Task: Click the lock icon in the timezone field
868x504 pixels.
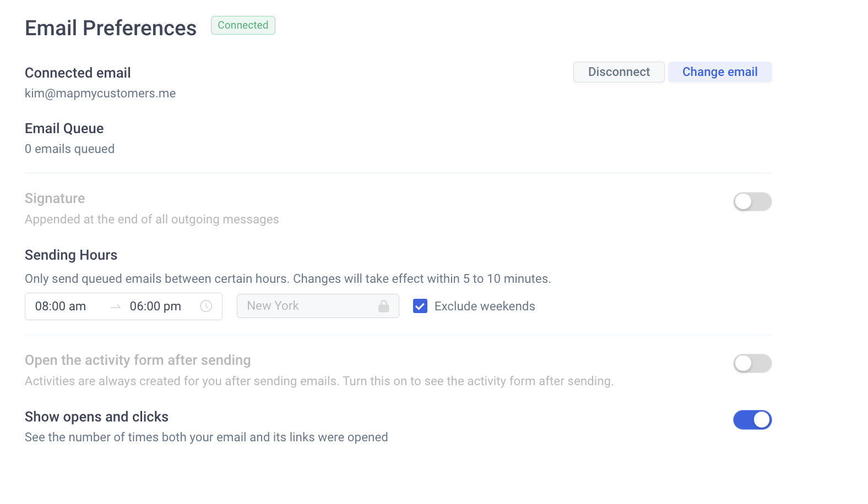Action: click(x=384, y=306)
